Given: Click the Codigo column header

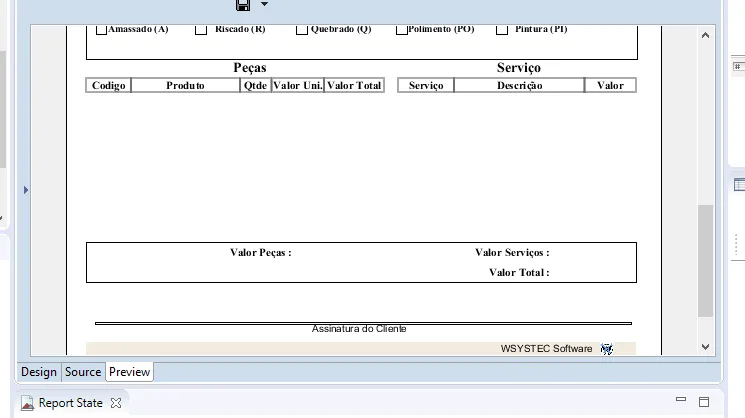Looking at the screenshot, I should 109,86.
